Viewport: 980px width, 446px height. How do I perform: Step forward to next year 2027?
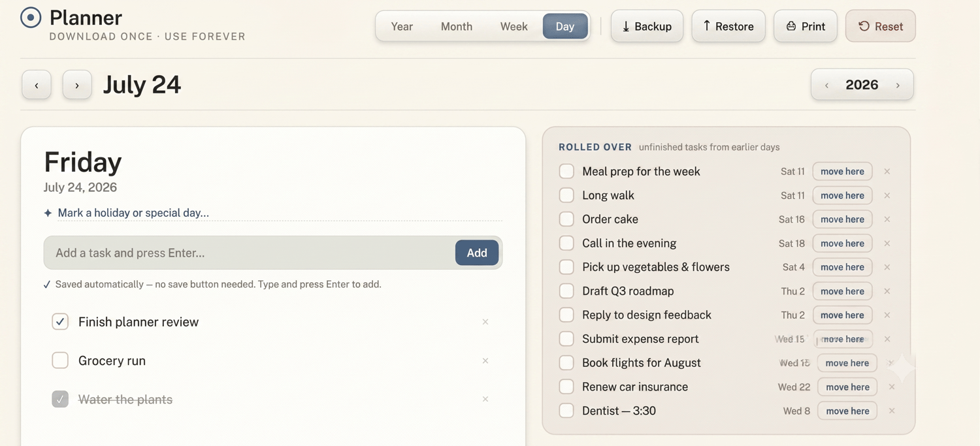898,85
